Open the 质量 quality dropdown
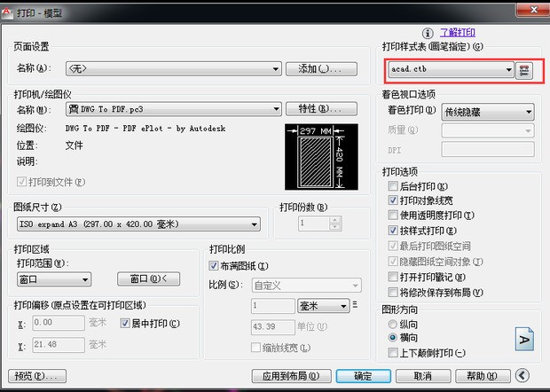Image resolution: width=550 pixels, height=392 pixels. (488, 130)
